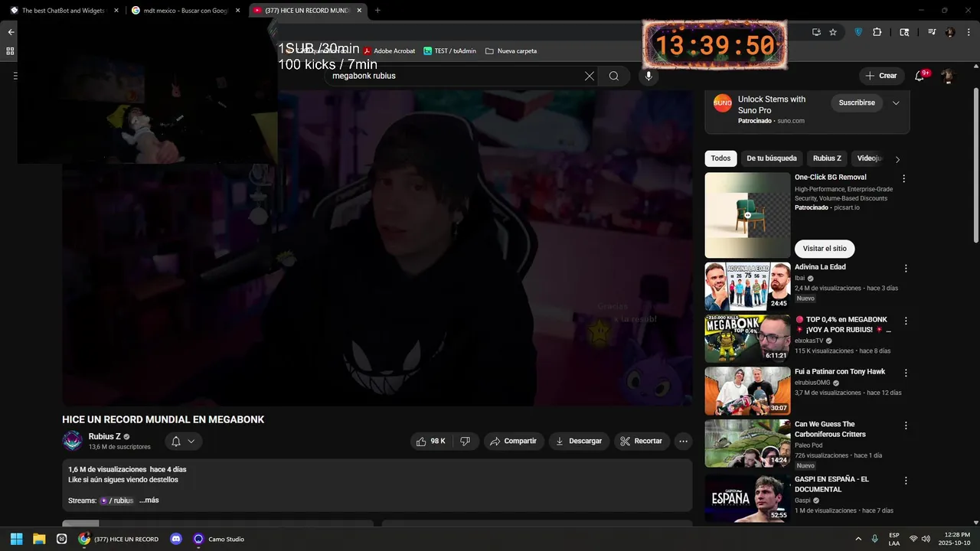The image size is (980, 551).
Task: Open the media controls music-note icon
Action: [932, 32]
